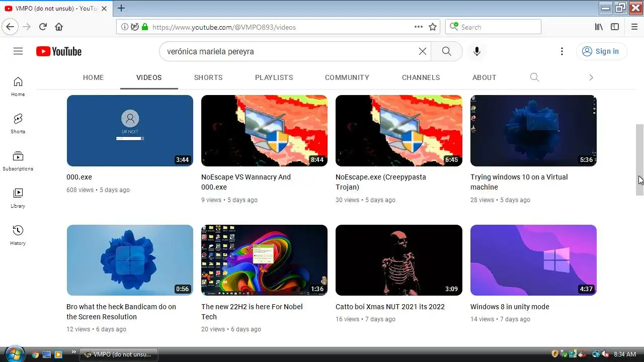The height and width of the screenshot is (362, 644).
Task: Play the 4:37 purple Windows 8 thumbnail
Action: [533, 260]
